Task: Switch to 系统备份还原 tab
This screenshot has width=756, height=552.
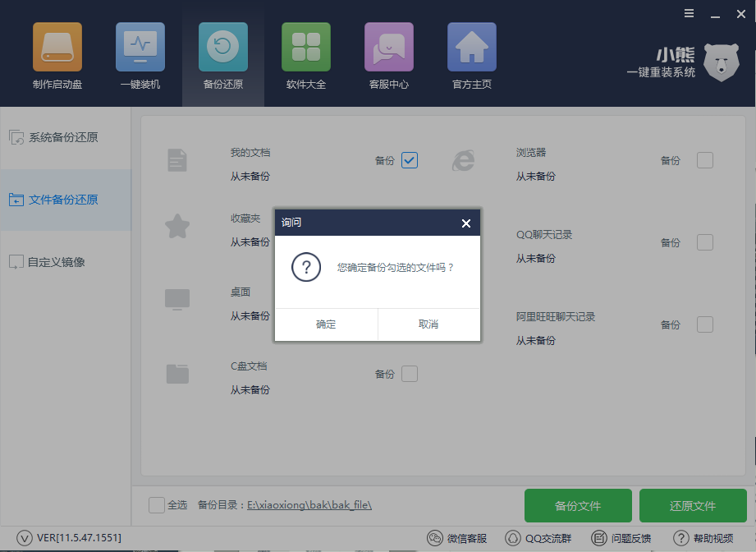Action: pos(66,137)
